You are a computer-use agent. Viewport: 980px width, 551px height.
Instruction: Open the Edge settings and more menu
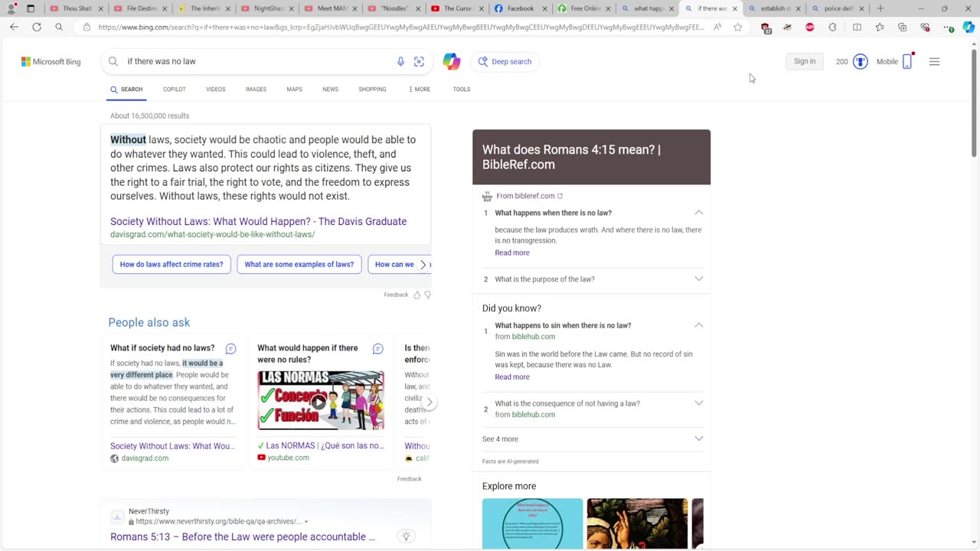pyautogui.click(x=949, y=27)
